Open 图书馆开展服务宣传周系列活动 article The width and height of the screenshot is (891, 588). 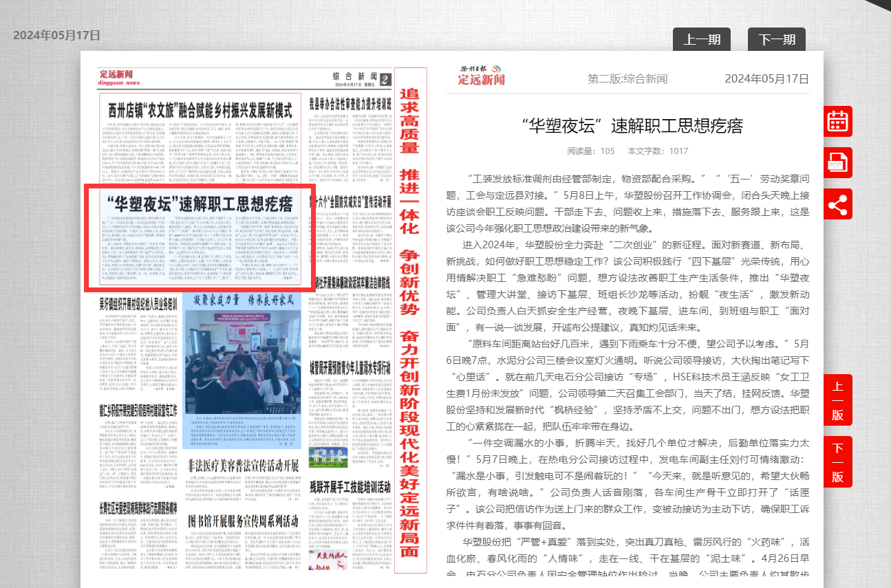click(x=243, y=520)
